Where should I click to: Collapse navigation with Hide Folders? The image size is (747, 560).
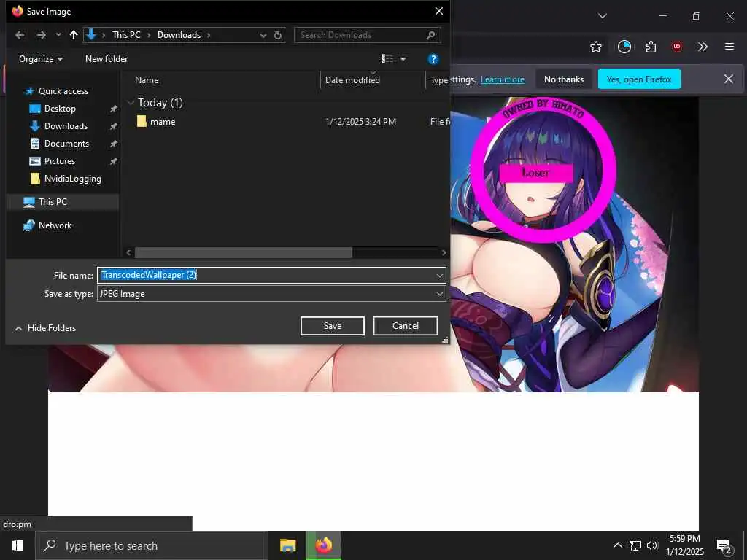pos(46,328)
